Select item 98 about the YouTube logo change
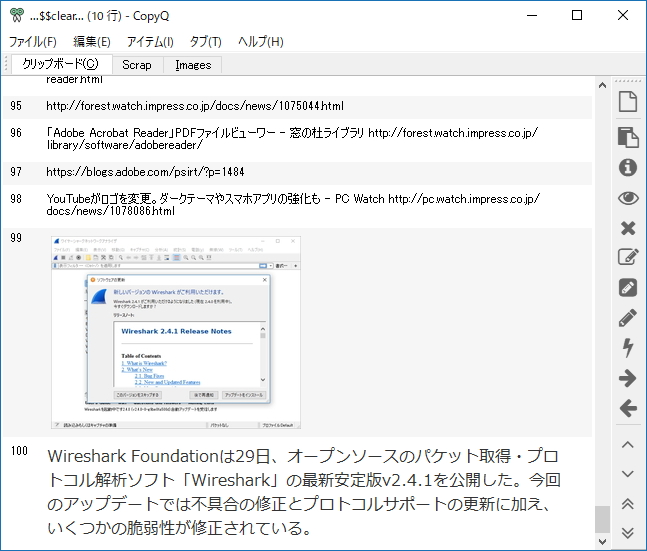This screenshot has width=647, height=551. (296, 205)
